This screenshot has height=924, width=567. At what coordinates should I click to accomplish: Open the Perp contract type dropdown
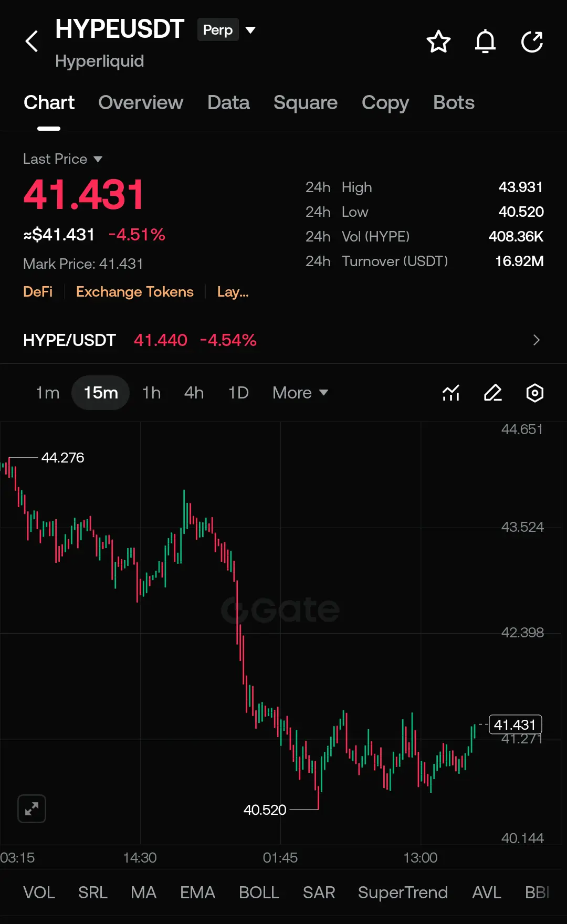[x=227, y=30]
